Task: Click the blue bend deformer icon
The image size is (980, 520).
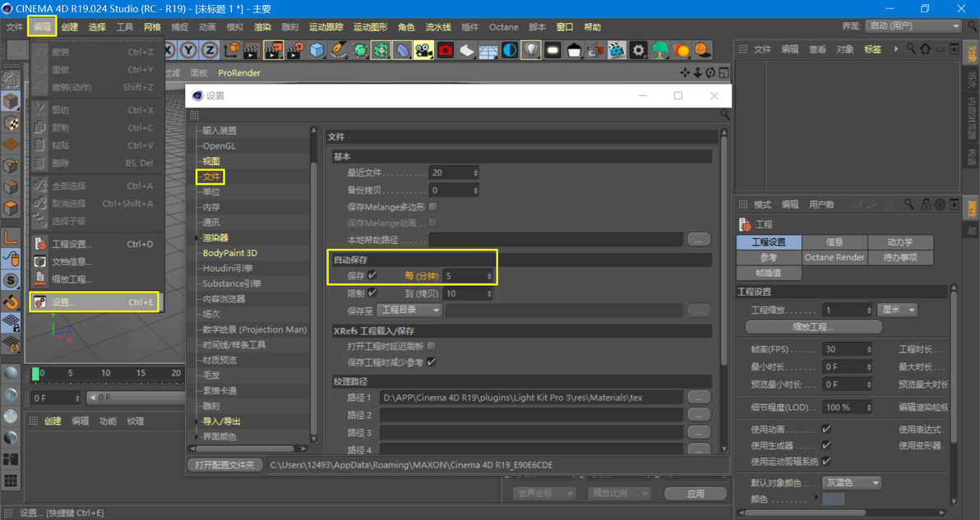Action: (402, 50)
